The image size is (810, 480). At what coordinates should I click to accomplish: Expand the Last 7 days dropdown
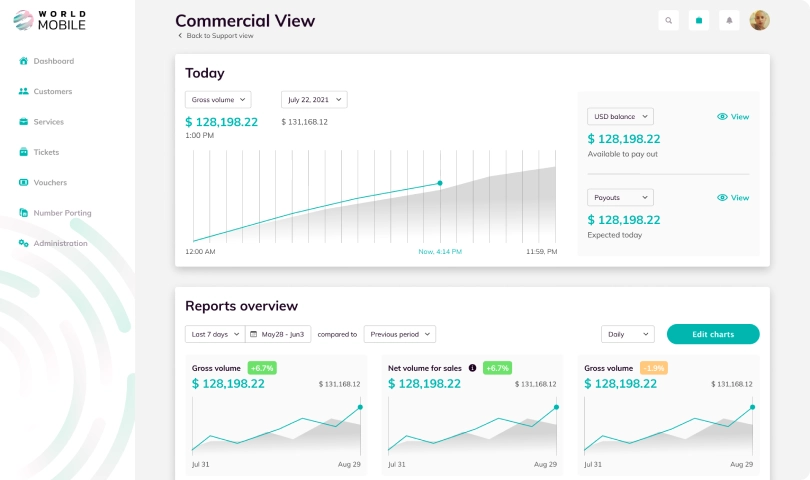(x=213, y=334)
